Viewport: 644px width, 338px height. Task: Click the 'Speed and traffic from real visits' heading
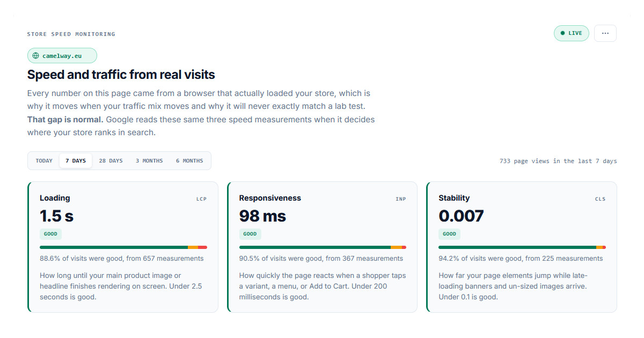121,75
